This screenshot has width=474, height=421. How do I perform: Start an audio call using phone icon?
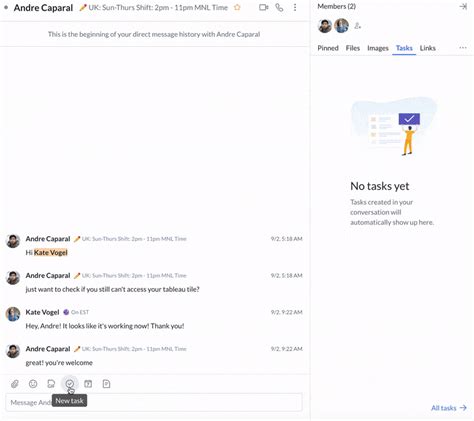pyautogui.click(x=279, y=7)
